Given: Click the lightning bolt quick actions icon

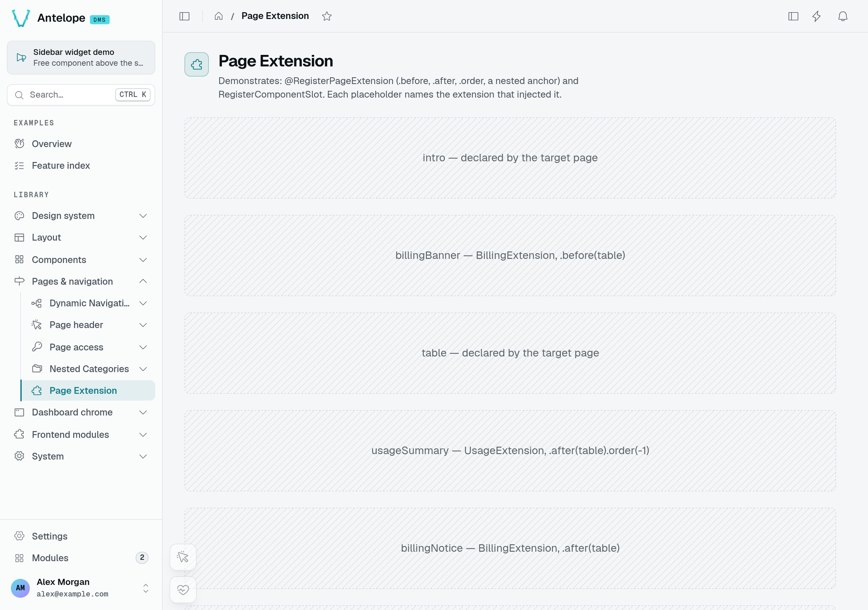Looking at the screenshot, I should pos(816,16).
